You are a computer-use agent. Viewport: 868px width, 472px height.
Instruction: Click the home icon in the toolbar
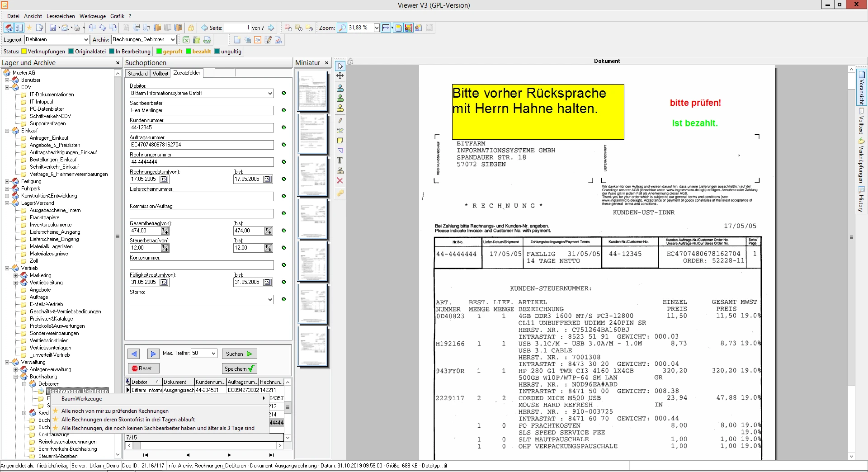[x=9, y=28]
